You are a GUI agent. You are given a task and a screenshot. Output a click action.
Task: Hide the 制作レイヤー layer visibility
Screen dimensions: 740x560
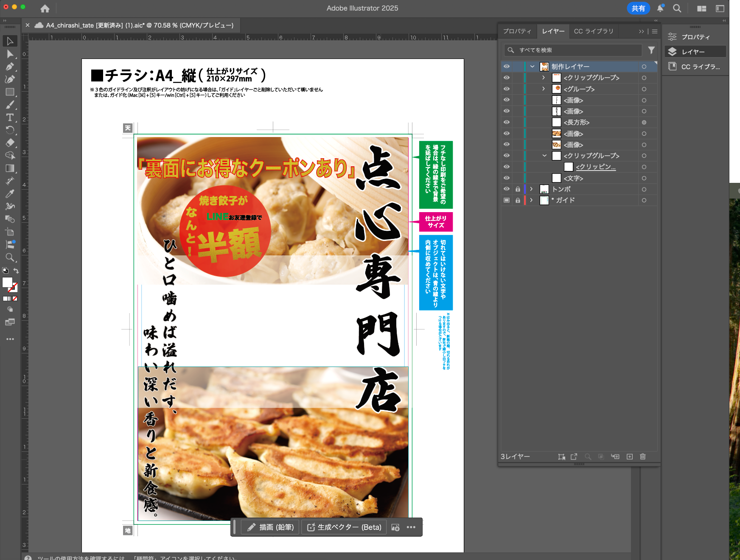pos(507,67)
